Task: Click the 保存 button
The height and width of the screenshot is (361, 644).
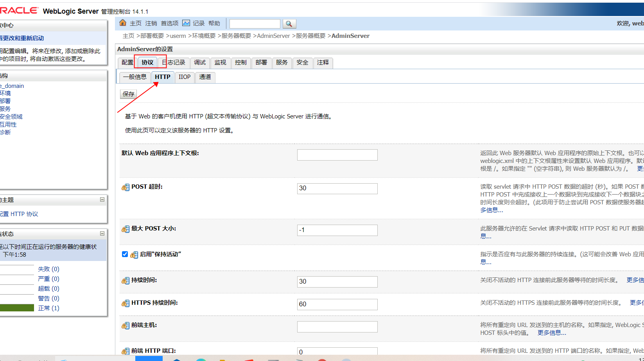Action: point(128,94)
